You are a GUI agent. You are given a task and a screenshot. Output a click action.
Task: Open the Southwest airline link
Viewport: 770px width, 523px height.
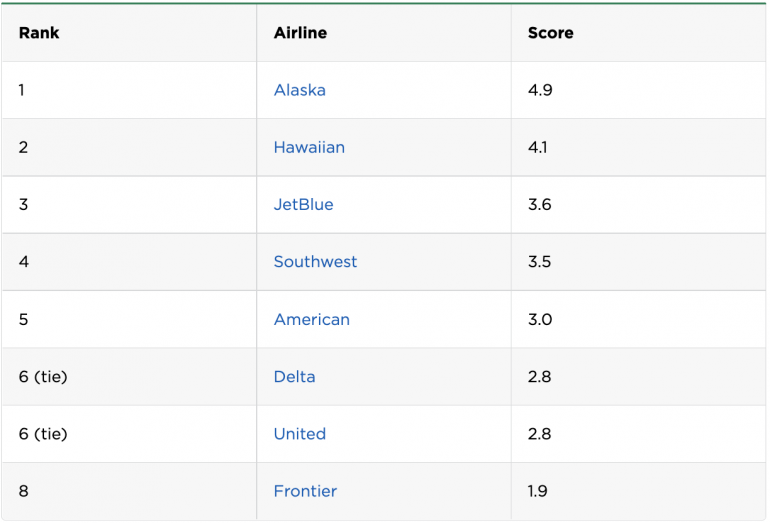(315, 262)
